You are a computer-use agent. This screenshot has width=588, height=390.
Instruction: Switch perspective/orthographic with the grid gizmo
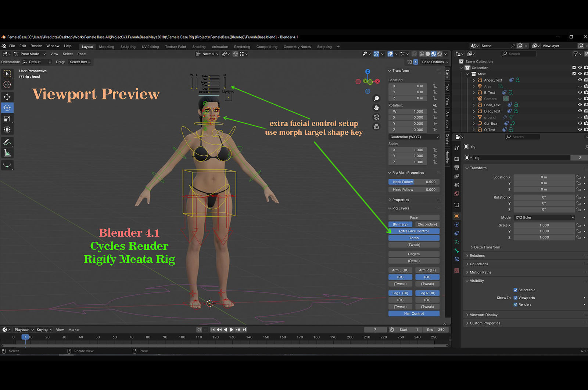[x=376, y=127]
